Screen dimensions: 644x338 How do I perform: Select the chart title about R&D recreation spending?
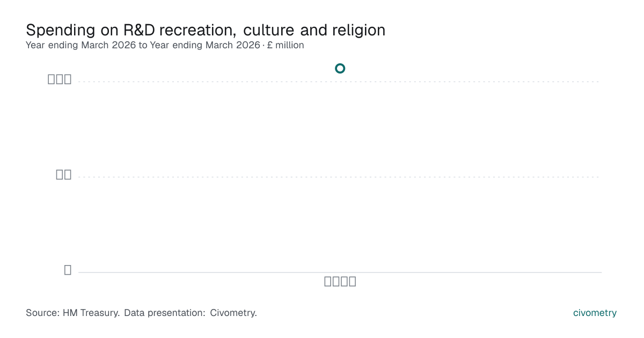pyautogui.click(x=206, y=30)
